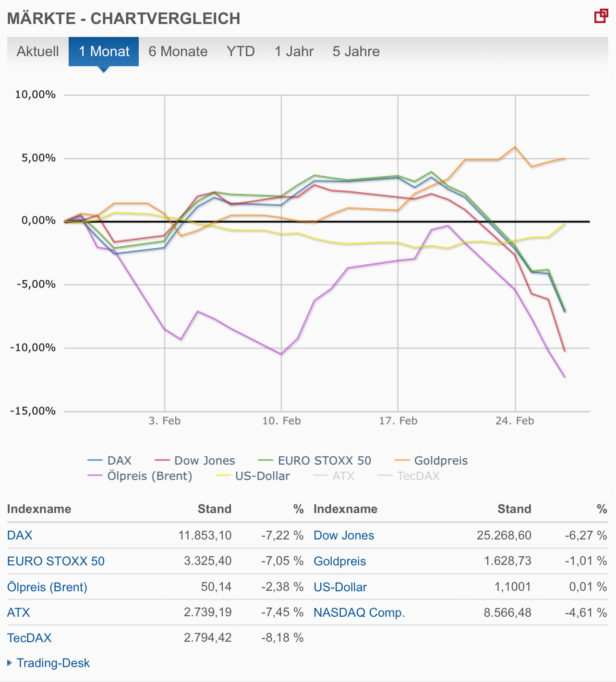Toggle Ölpreis (Brent) legend entry
Screen dimensions: 616x682
click(x=149, y=476)
